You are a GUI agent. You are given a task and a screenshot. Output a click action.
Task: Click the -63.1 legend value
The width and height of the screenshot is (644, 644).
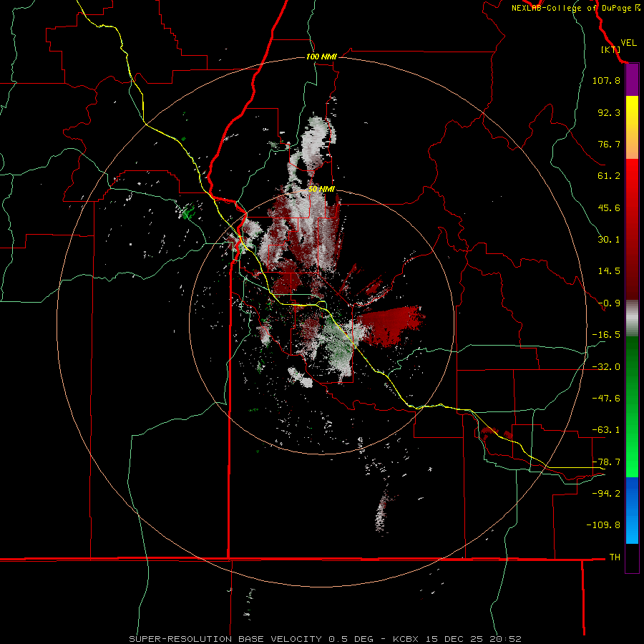pyautogui.click(x=606, y=430)
